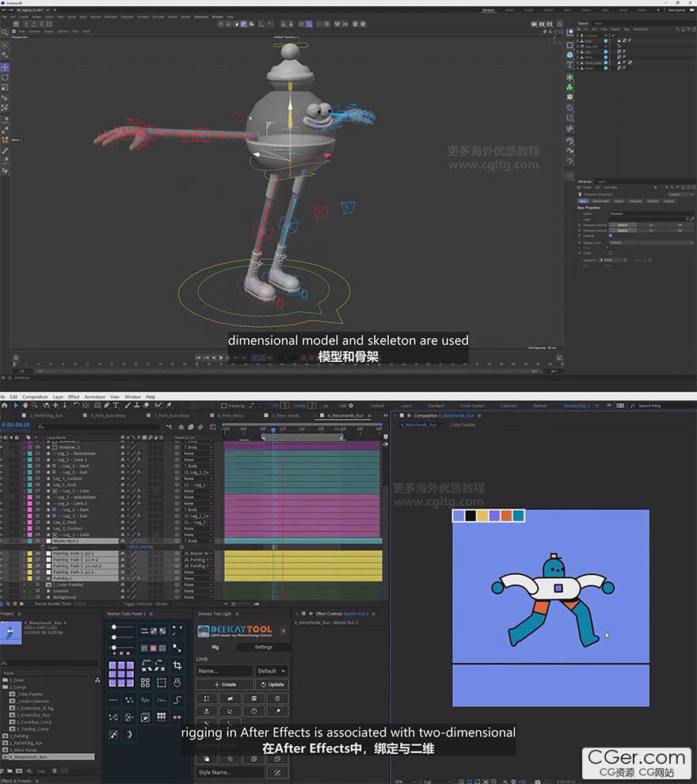
Task: Switch to the 3_Wavy Hands timeline tab
Action: point(285,416)
